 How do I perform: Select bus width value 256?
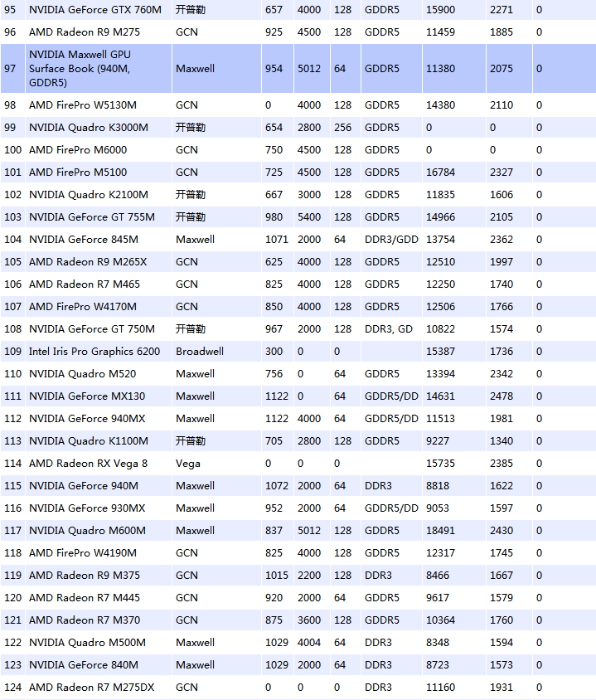coord(342,128)
